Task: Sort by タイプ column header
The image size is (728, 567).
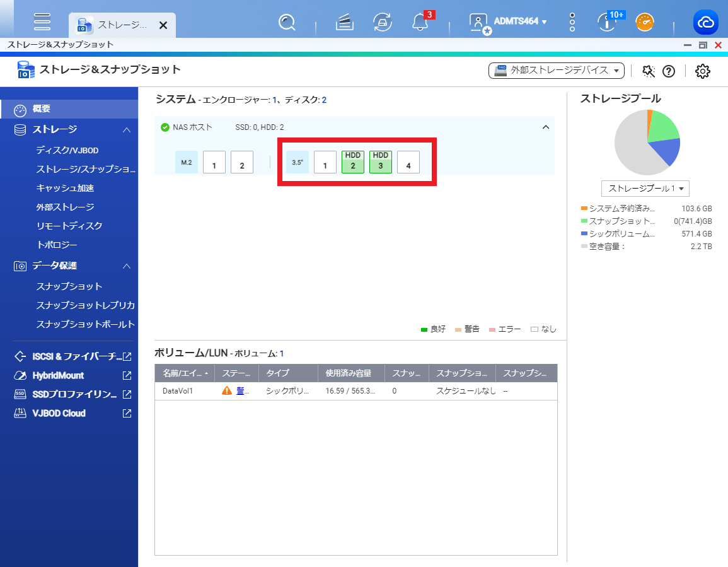Action: (288, 373)
